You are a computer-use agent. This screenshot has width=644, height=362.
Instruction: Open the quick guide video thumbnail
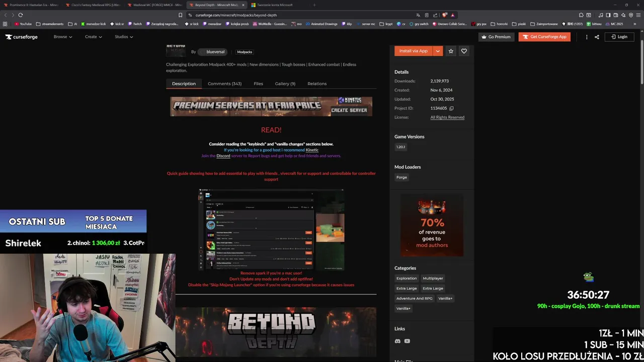click(x=271, y=230)
